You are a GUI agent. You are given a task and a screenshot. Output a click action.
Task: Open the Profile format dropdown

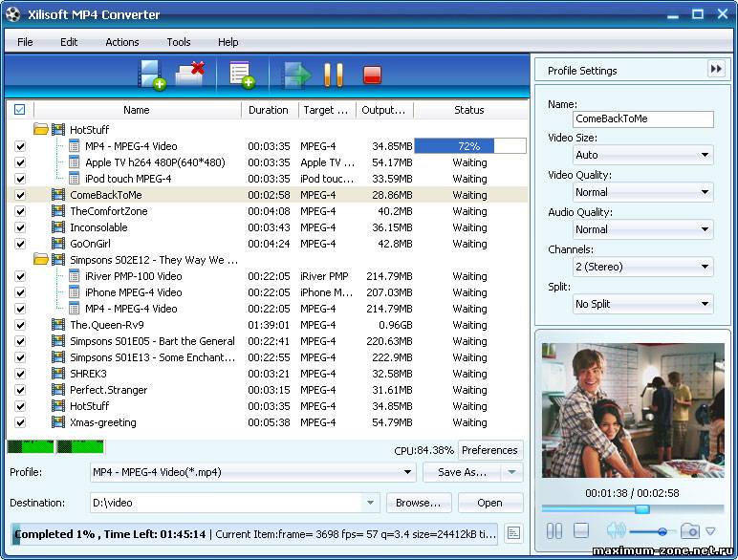pos(253,472)
